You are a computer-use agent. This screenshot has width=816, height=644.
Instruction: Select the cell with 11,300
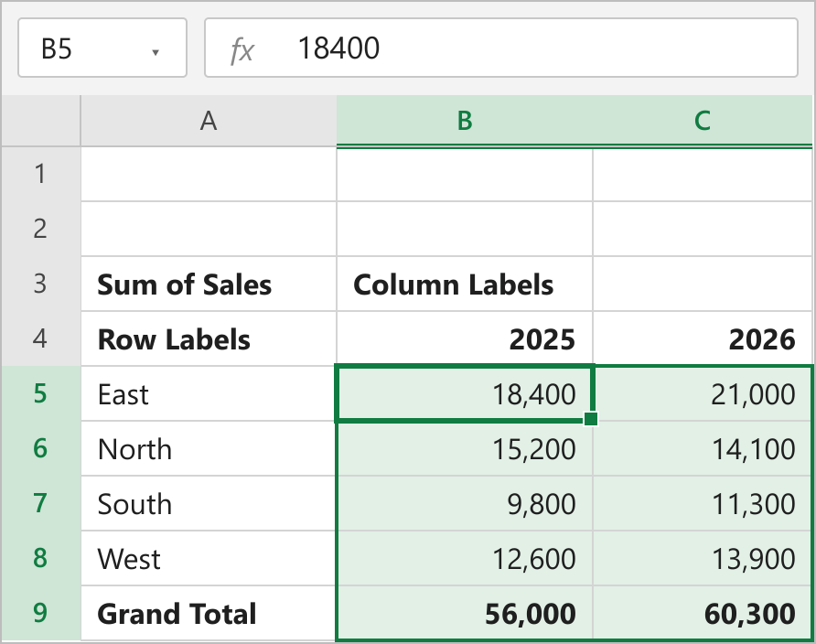click(703, 503)
